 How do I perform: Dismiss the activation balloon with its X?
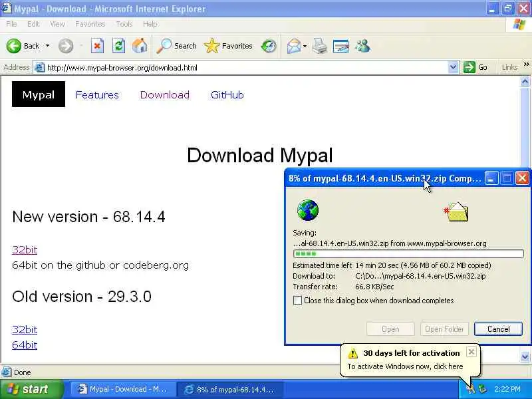471,352
